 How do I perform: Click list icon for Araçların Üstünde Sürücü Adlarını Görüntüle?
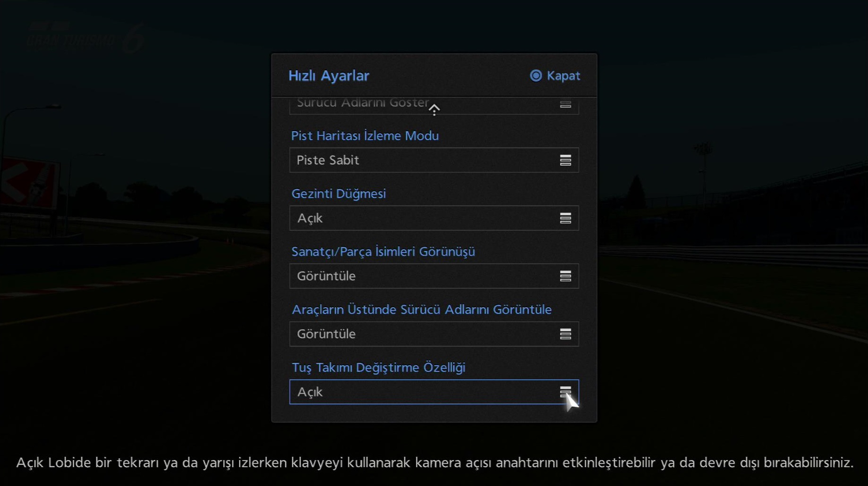click(565, 334)
